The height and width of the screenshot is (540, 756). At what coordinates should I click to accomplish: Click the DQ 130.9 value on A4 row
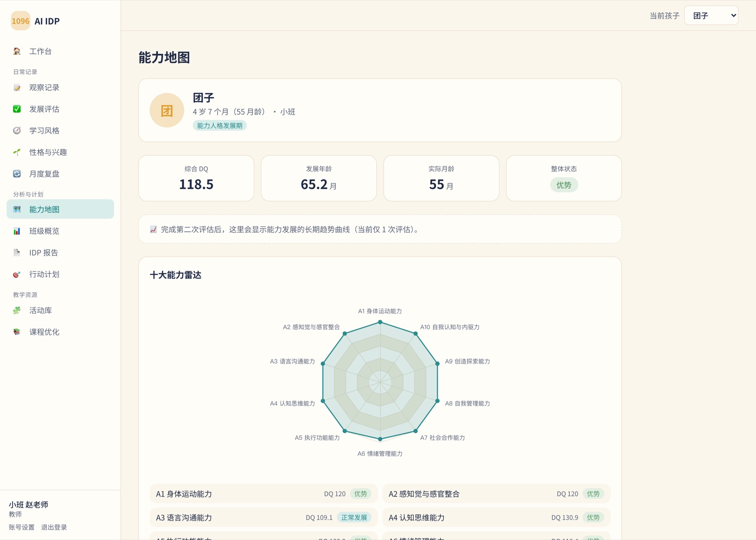tap(565, 518)
